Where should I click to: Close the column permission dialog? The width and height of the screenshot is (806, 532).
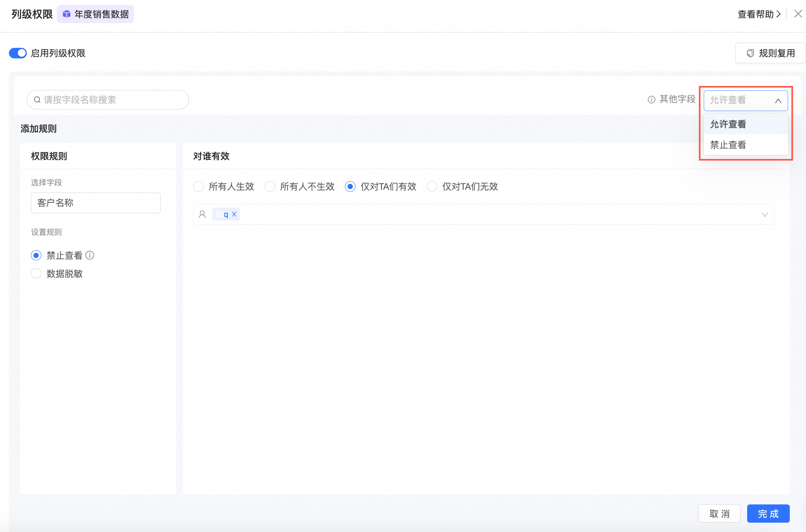point(798,14)
